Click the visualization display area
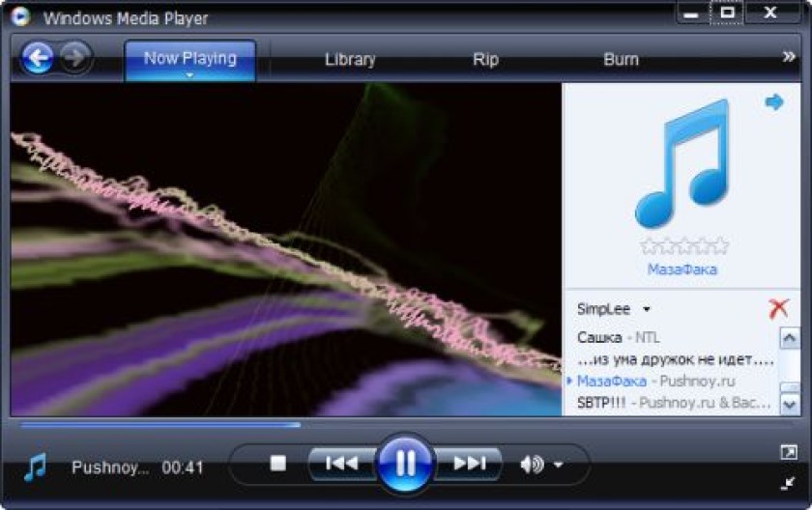Image resolution: width=812 pixels, height=510 pixels. [x=286, y=249]
